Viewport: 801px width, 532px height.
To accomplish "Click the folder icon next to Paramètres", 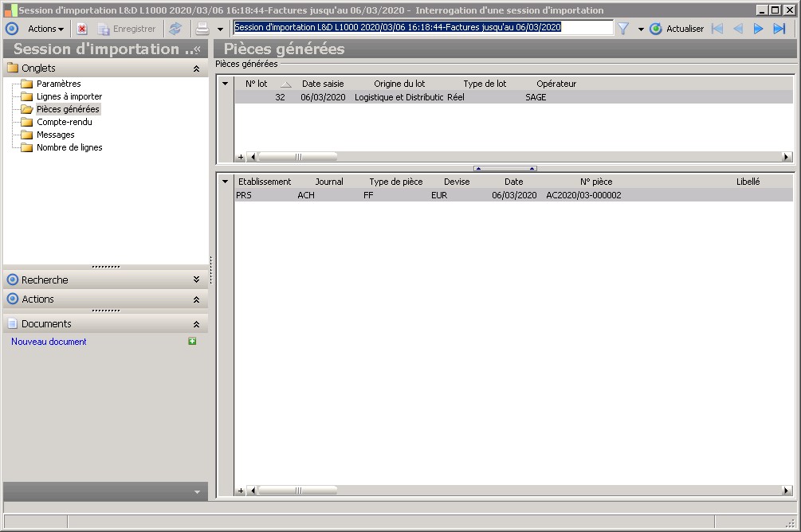I will click(27, 84).
